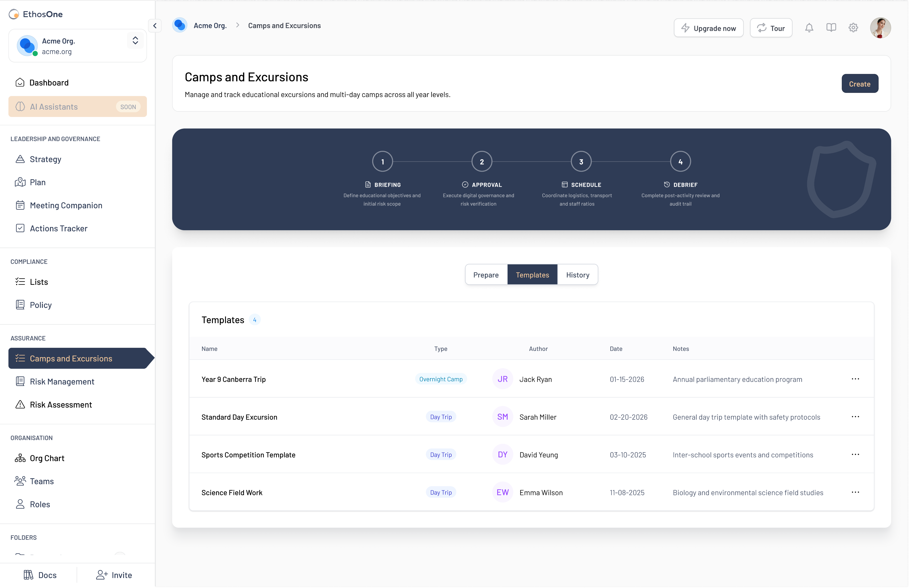Expand the Acme Org. organisation switcher
This screenshot has height=588, width=909.
pyautogui.click(x=135, y=40)
